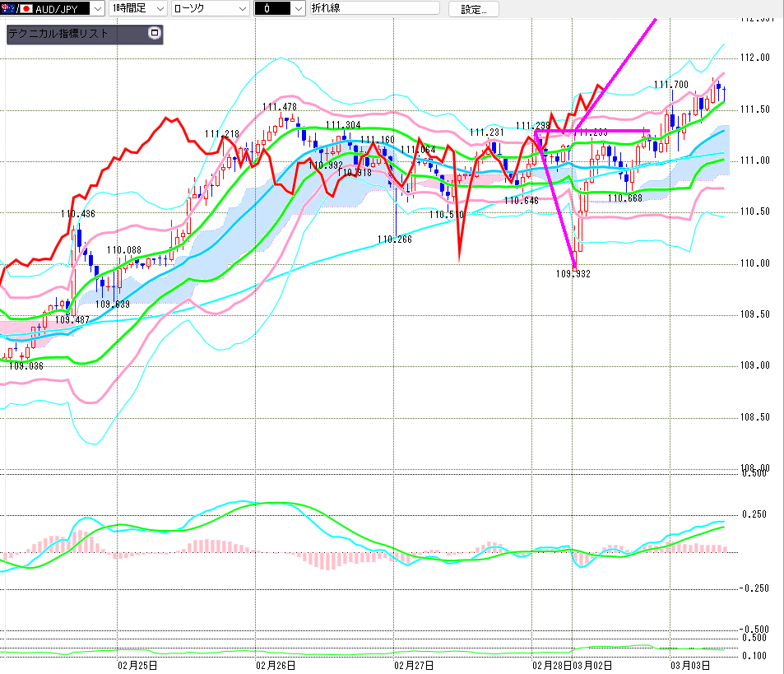Image resolution: width=784 pixels, height=674 pixels.
Task: Select the 109.086 price label
Action: tap(26, 366)
